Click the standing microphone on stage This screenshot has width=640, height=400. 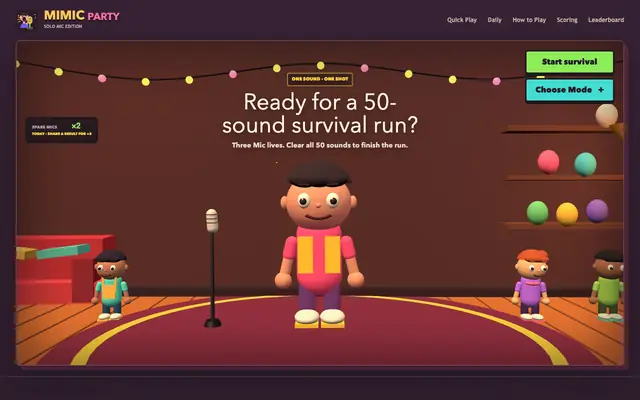coord(212,268)
